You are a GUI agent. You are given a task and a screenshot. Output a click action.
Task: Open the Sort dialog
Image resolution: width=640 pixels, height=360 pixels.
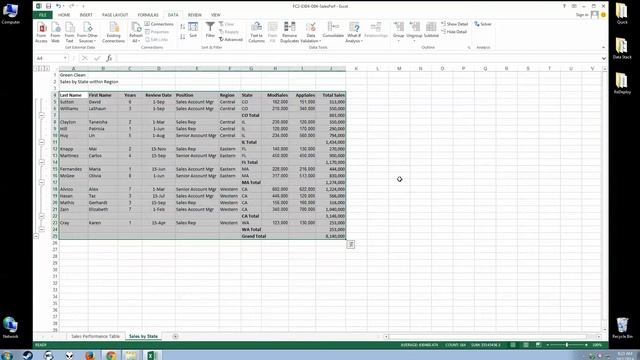pyautogui.click(x=193, y=30)
